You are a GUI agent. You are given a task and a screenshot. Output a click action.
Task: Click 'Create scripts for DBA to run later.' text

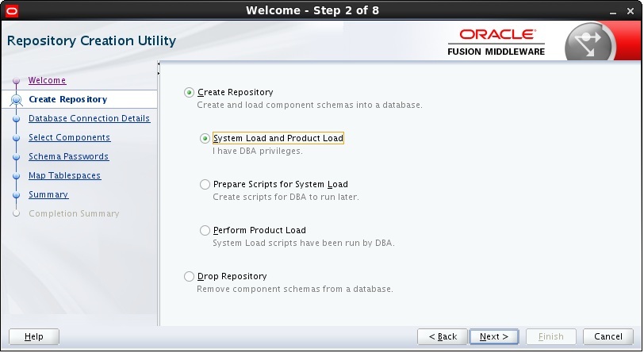click(286, 198)
